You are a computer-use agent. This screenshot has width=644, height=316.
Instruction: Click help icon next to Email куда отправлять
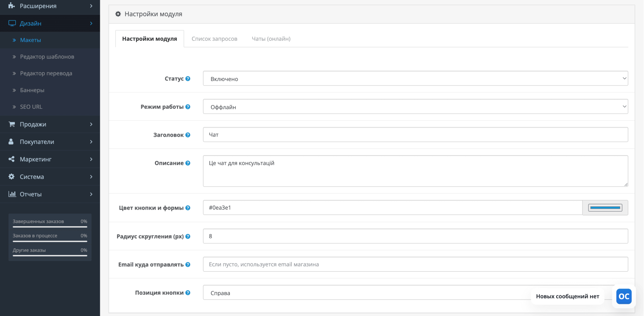pyautogui.click(x=188, y=265)
